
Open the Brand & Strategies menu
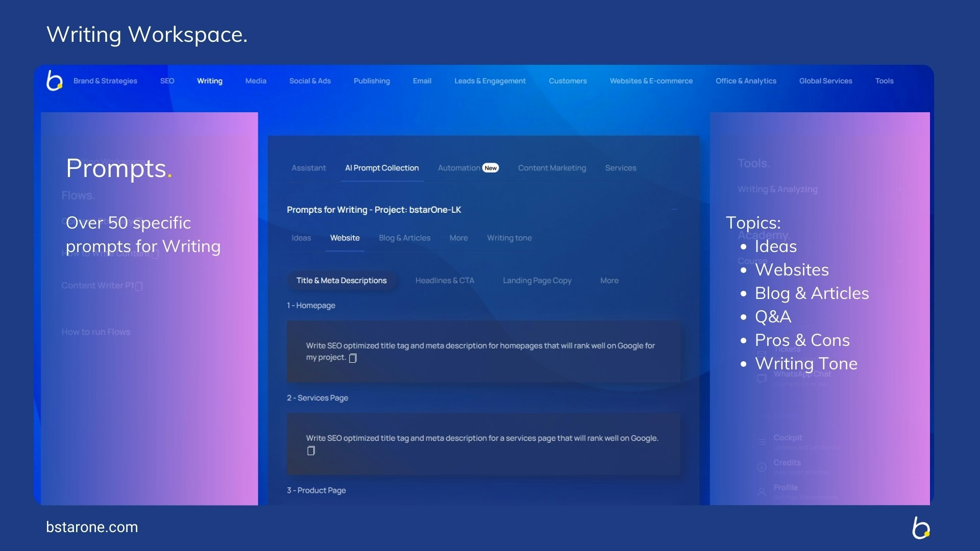[x=105, y=81]
